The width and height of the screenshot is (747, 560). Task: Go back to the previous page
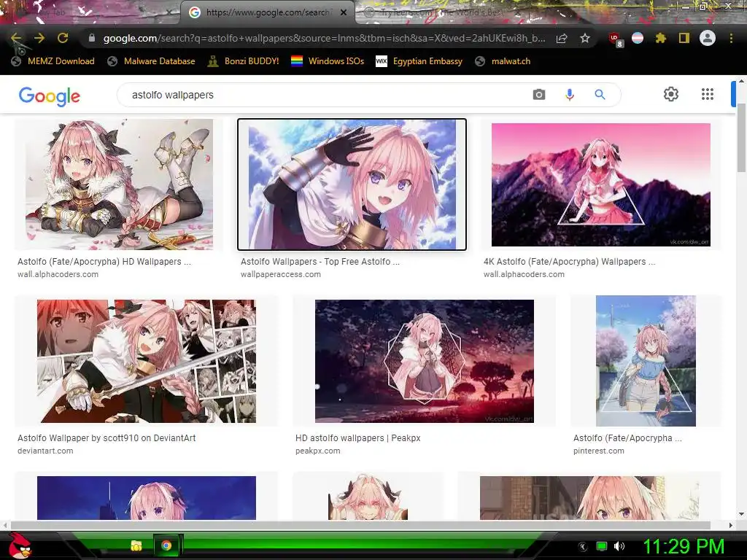point(16,38)
